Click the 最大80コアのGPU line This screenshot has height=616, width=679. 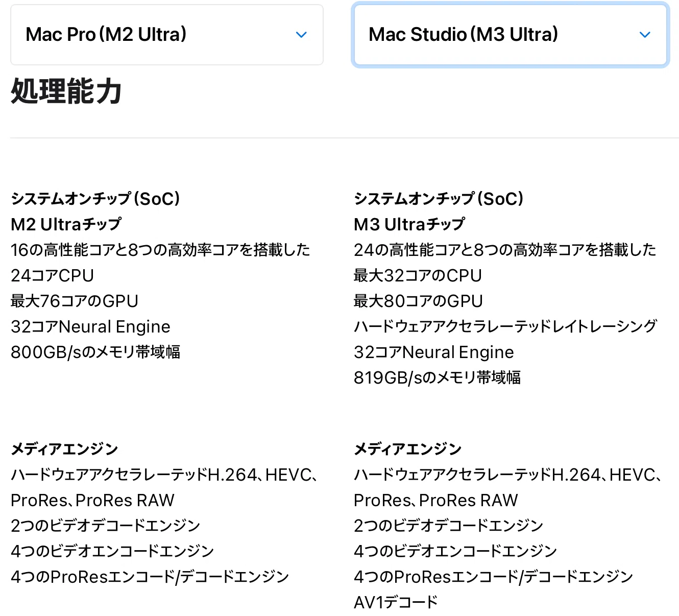pyautogui.click(x=418, y=301)
